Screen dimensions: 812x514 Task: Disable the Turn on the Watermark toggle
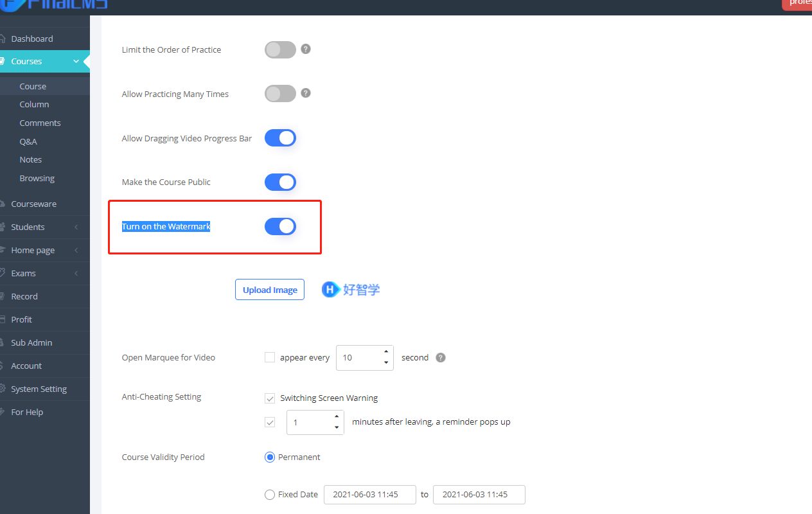(280, 226)
